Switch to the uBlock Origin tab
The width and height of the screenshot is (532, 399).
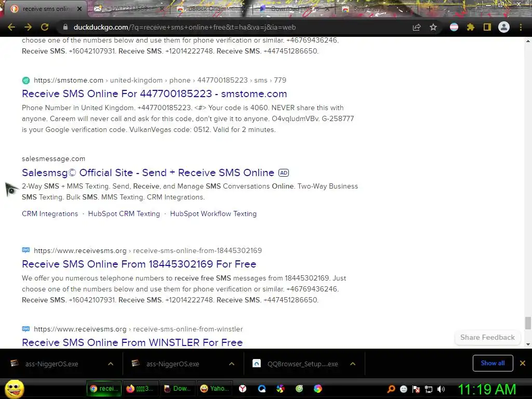(207, 9)
